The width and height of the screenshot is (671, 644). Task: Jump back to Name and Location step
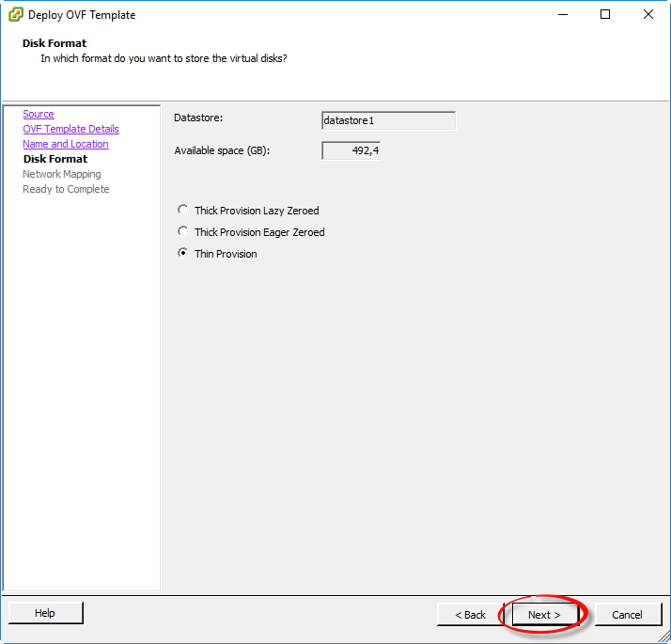tap(66, 144)
